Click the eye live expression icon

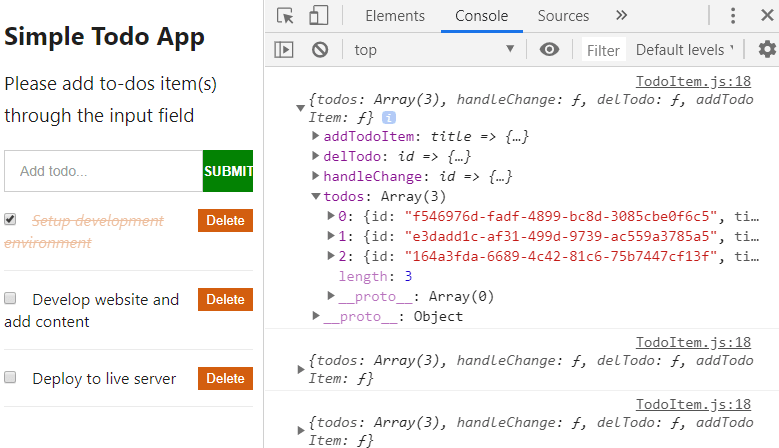[549, 50]
